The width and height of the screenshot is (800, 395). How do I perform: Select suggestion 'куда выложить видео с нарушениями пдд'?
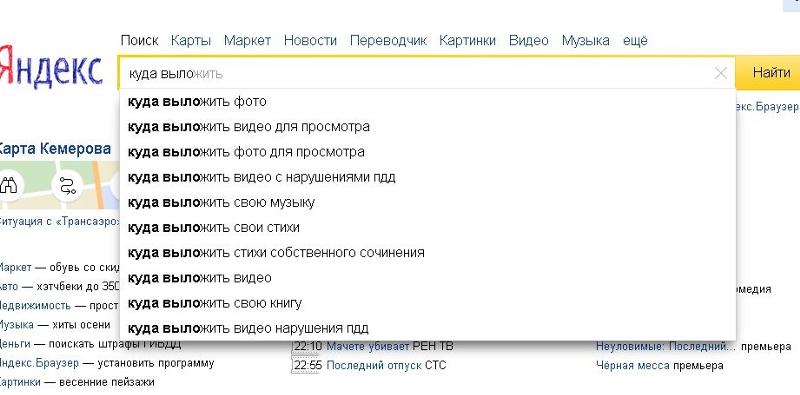click(428, 177)
